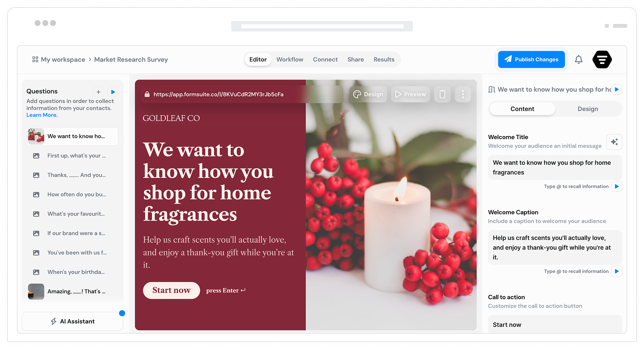Viewport: 644px width, 349px height.
Task: Click the notification bell icon
Action: click(x=578, y=59)
